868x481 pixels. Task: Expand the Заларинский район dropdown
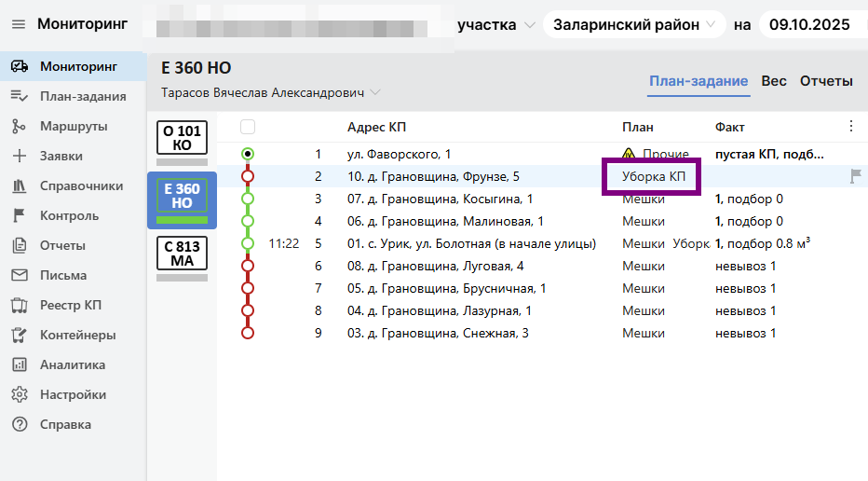634,24
